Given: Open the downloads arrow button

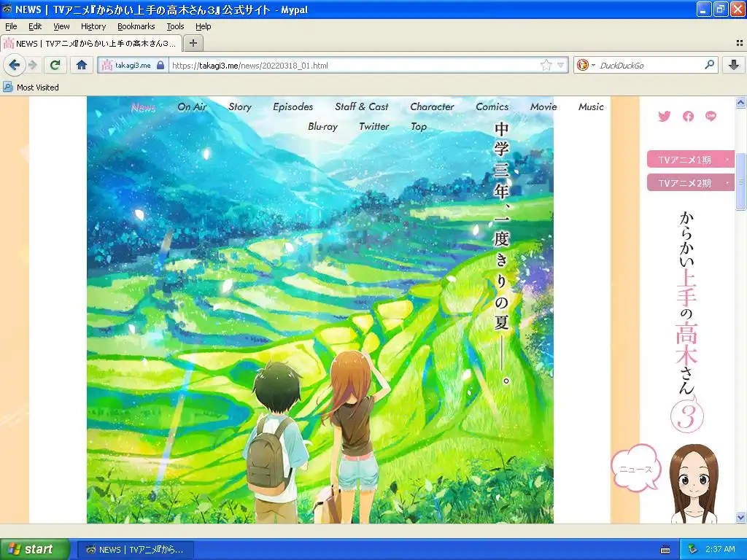Looking at the screenshot, I should point(734,65).
